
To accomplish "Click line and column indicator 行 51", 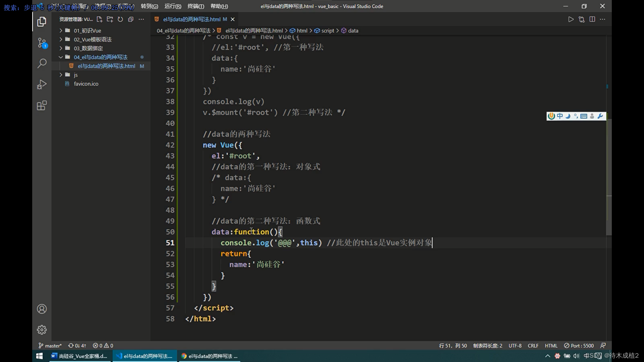I will click(453, 346).
